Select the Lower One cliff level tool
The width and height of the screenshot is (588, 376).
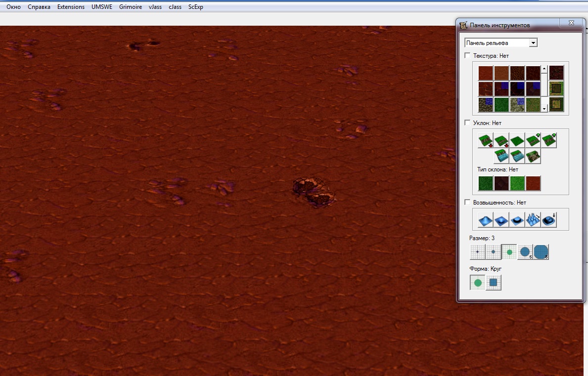(x=501, y=141)
